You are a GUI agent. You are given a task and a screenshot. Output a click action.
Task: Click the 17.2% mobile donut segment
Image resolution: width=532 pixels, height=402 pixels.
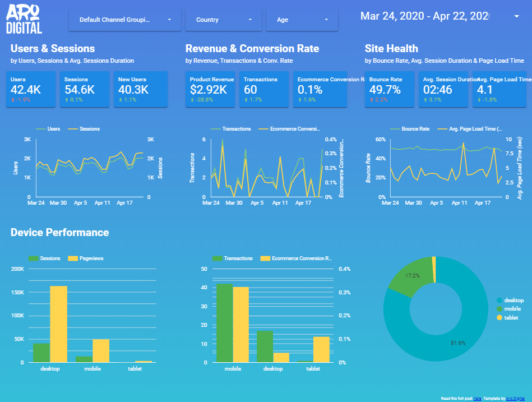point(412,275)
